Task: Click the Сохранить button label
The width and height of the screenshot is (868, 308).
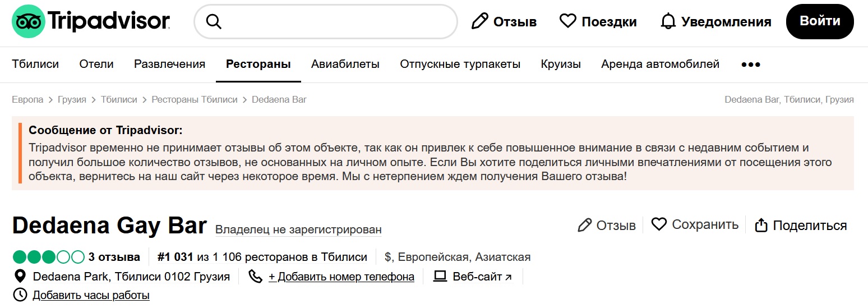Action: click(x=705, y=225)
